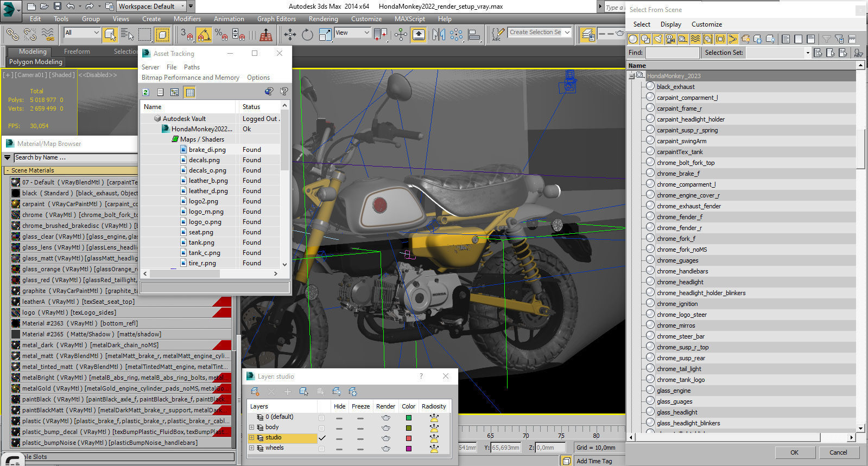Select chrome_headlight in the scene list
The height and width of the screenshot is (466, 868).
point(680,282)
